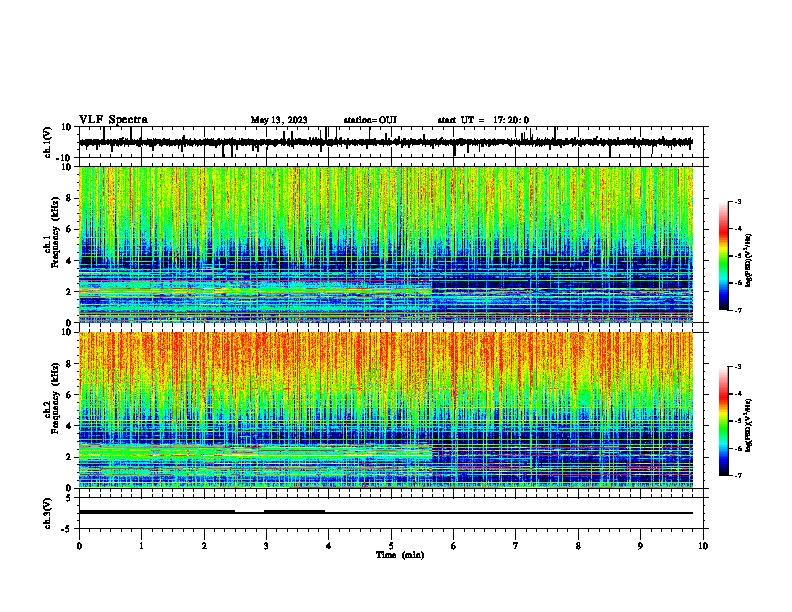Click the ch.1 voltage waveform trace
This screenshot has width=792, height=612.
[x=385, y=143]
